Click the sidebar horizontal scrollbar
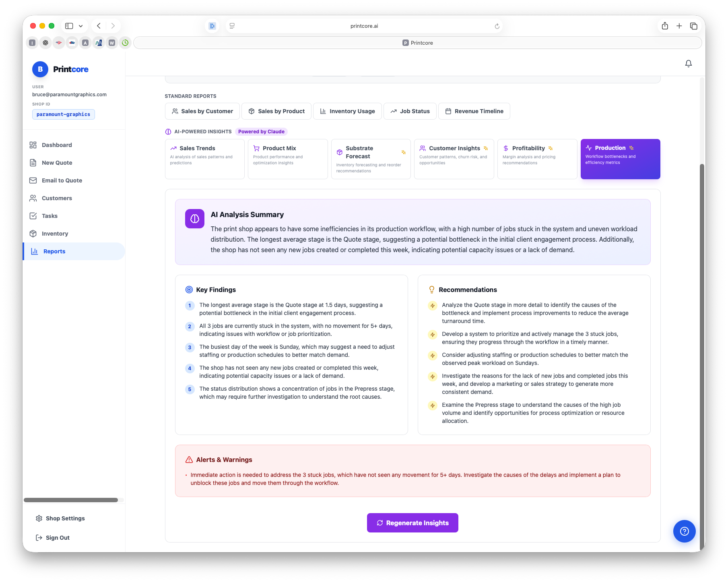 click(71, 500)
